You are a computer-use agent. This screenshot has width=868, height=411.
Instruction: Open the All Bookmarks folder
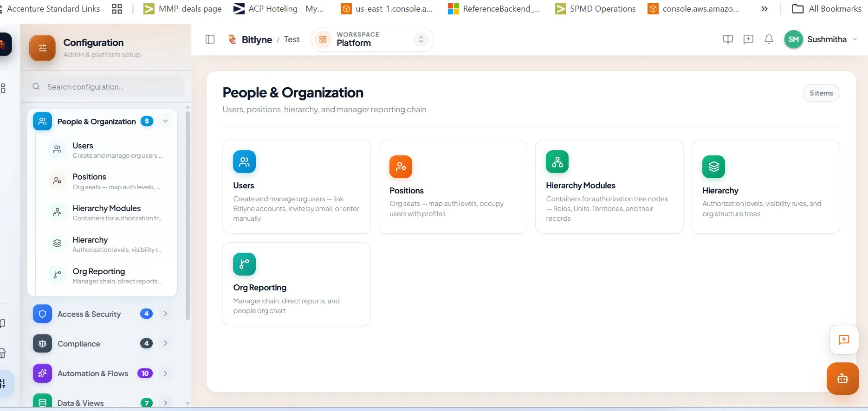point(827,9)
